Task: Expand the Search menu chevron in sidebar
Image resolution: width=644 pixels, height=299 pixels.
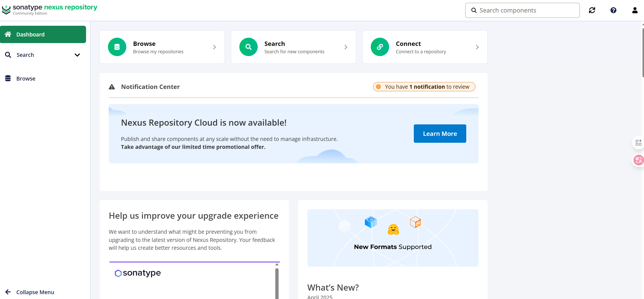Action: tap(77, 55)
